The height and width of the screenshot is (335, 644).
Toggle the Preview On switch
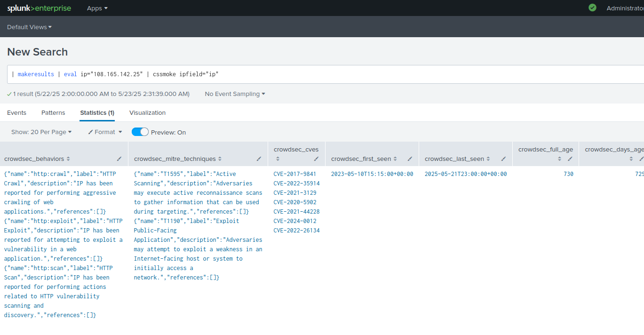[140, 132]
